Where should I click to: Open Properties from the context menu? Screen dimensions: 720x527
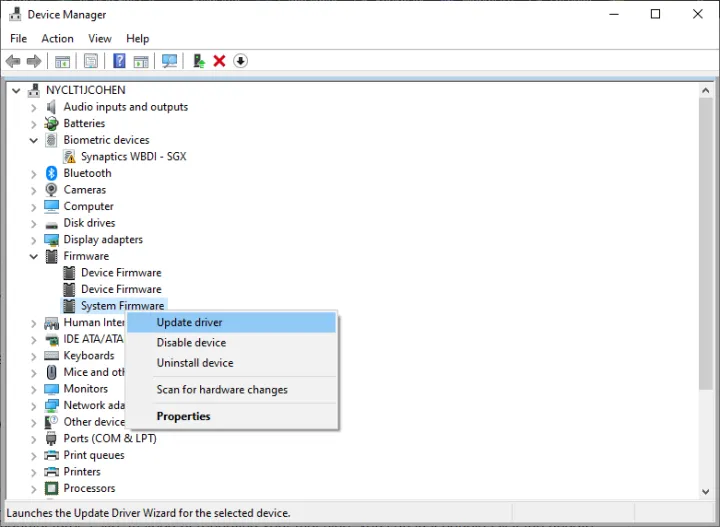click(183, 416)
